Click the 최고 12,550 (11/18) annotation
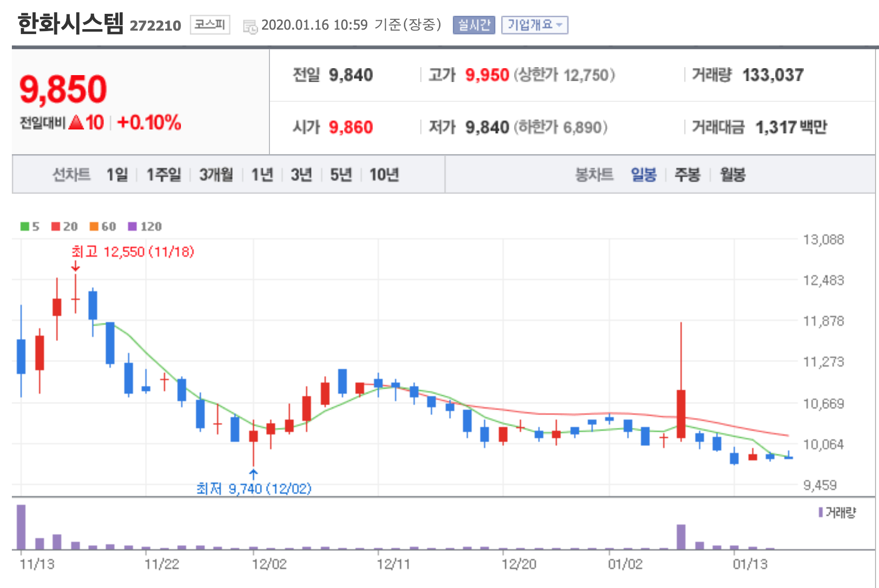The width and height of the screenshot is (879, 588). (x=132, y=252)
